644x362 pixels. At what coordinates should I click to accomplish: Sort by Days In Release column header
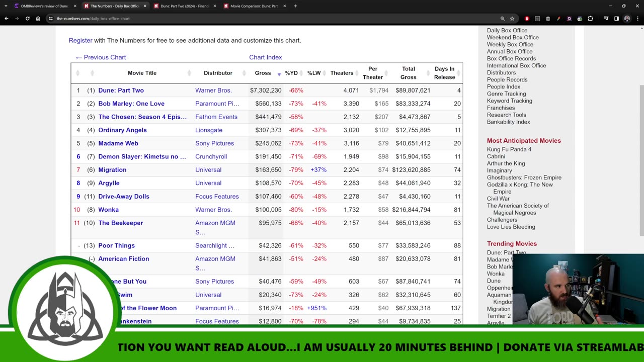click(x=445, y=73)
